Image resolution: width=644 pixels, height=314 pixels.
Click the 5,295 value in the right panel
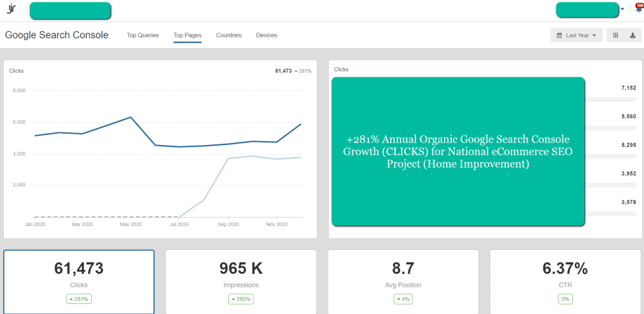tap(629, 145)
